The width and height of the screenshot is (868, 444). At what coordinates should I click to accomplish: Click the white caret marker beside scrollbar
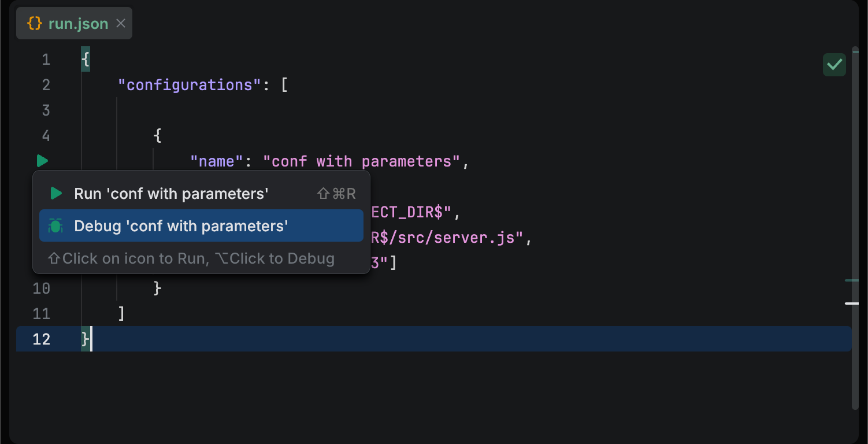(x=851, y=303)
